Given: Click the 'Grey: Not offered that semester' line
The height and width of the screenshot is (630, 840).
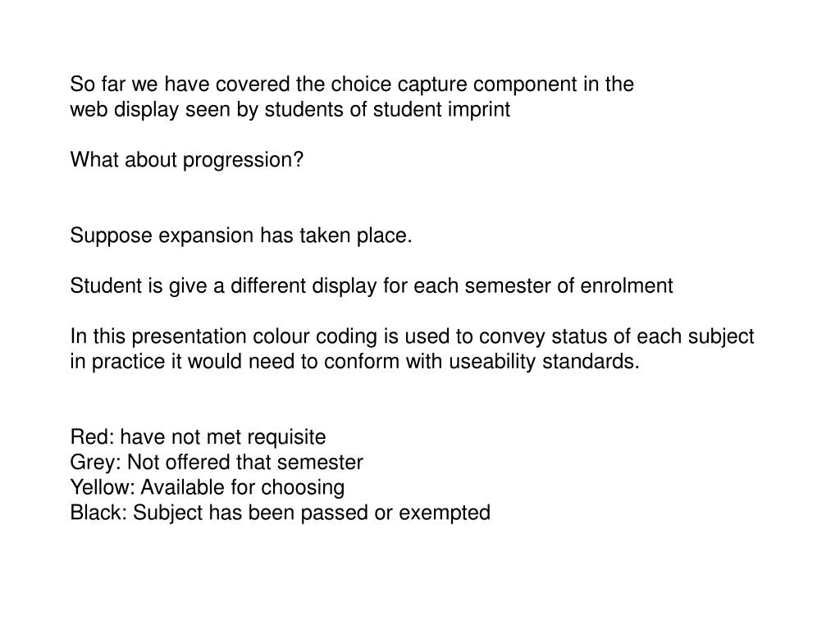Looking at the screenshot, I should pos(217,463).
